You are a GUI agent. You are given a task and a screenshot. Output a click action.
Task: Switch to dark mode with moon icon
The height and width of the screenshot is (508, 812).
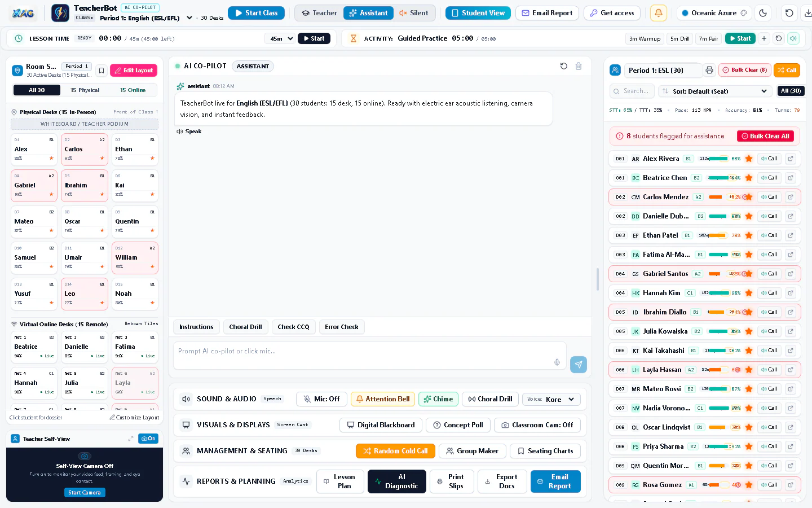click(763, 13)
